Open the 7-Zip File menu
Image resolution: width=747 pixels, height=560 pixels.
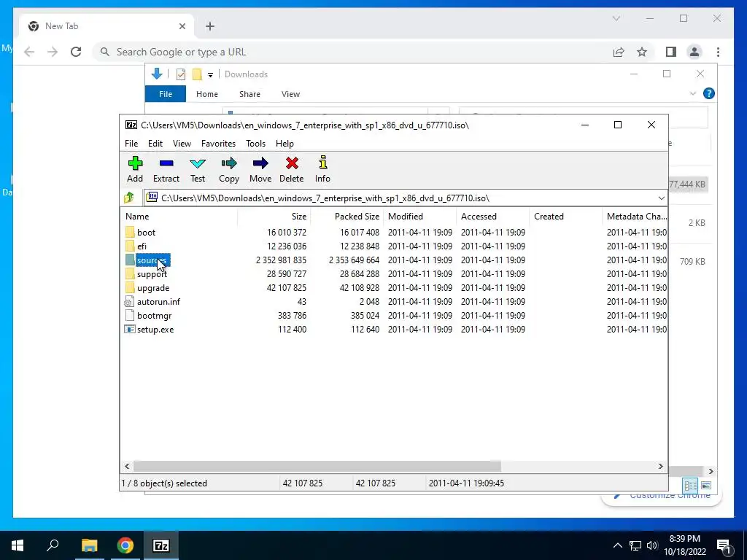pyautogui.click(x=131, y=144)
